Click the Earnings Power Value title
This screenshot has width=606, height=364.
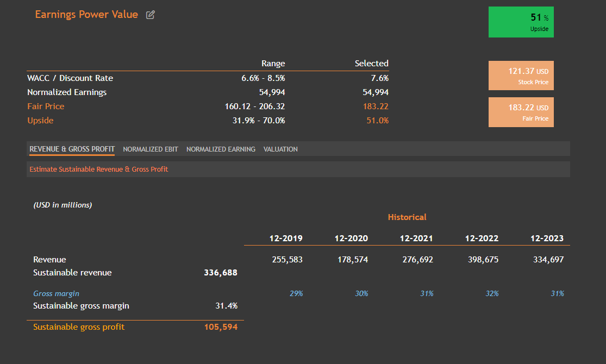point(86,15)
